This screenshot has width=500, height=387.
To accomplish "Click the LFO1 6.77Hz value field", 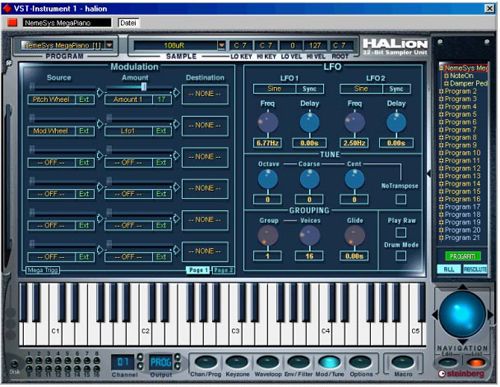I will click(267, 143).
